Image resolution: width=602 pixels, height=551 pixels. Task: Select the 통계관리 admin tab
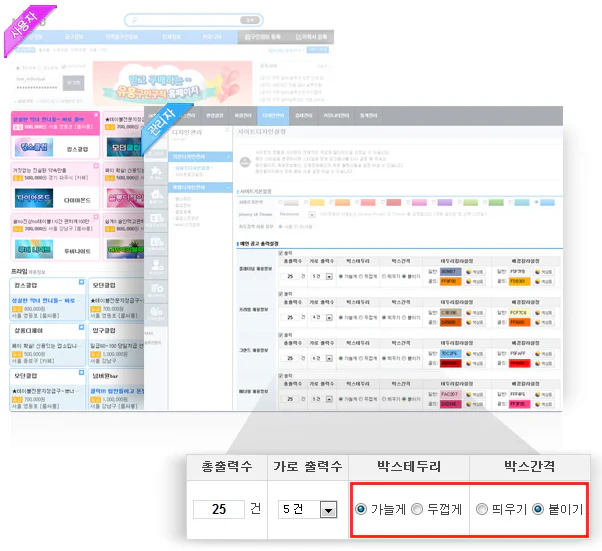(369, 116)
